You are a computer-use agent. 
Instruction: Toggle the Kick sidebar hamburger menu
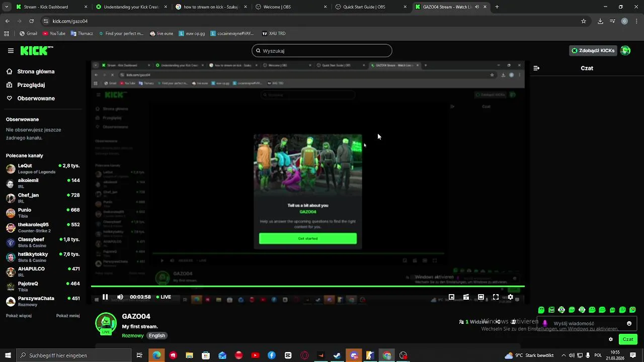tap(11, 51)
